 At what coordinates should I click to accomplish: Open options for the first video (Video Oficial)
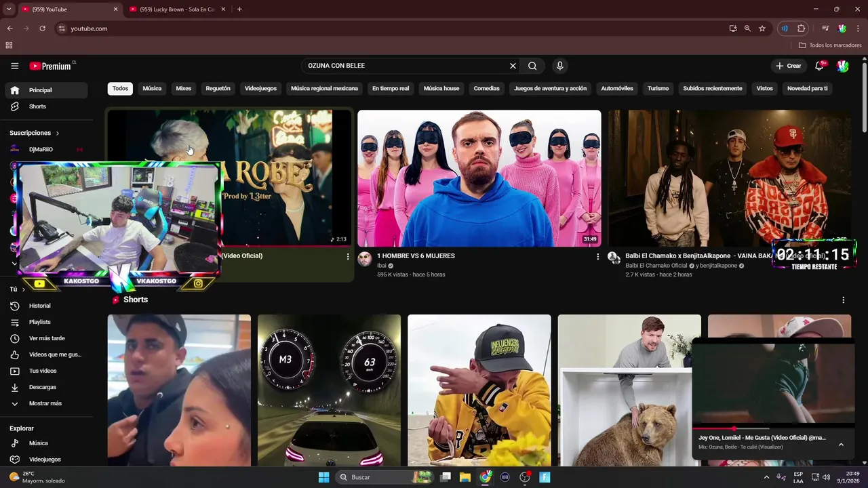(348, 257)
